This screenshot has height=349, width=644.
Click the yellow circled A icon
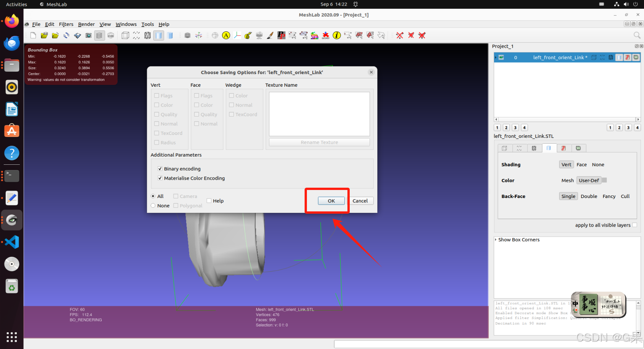coord(226,36)
